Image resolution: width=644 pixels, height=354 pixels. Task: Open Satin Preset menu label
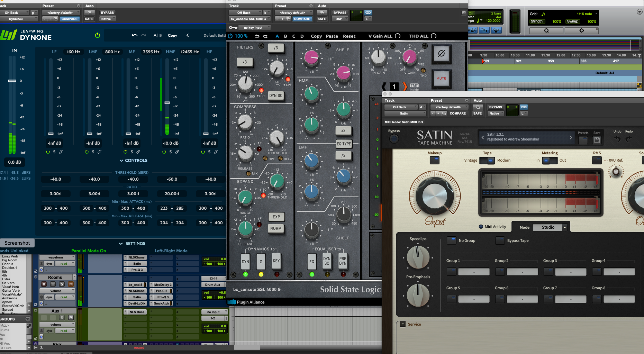click(x=436, y=100)
